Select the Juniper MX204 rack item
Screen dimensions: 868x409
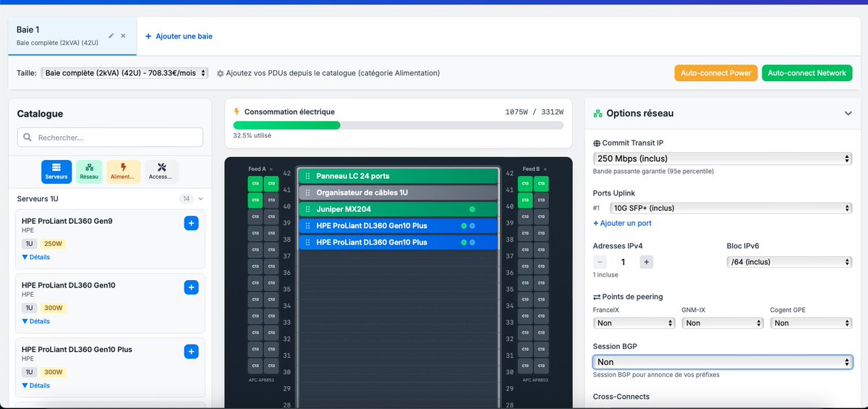pyautogui.click(x=399, y=209)
